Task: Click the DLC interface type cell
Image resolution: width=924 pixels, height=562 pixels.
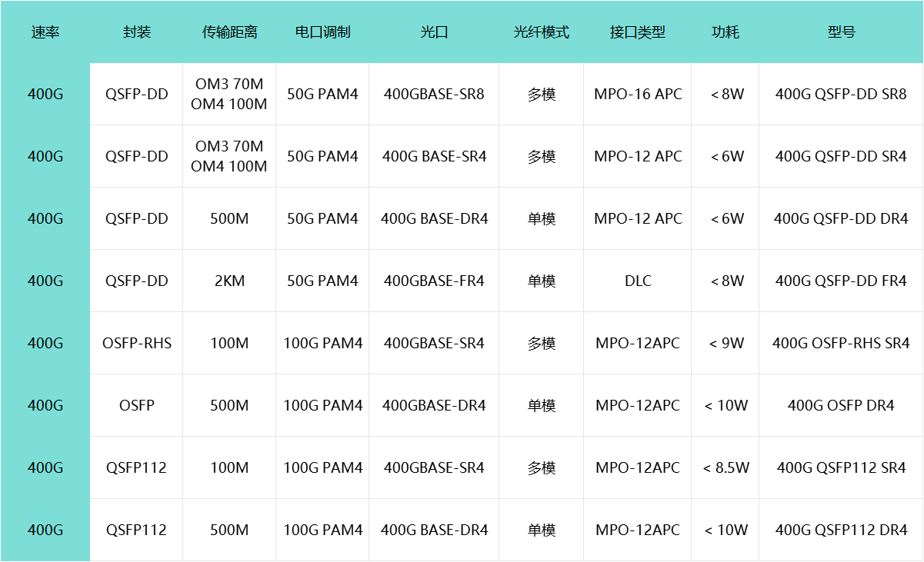Action: [x=638, y=281]
